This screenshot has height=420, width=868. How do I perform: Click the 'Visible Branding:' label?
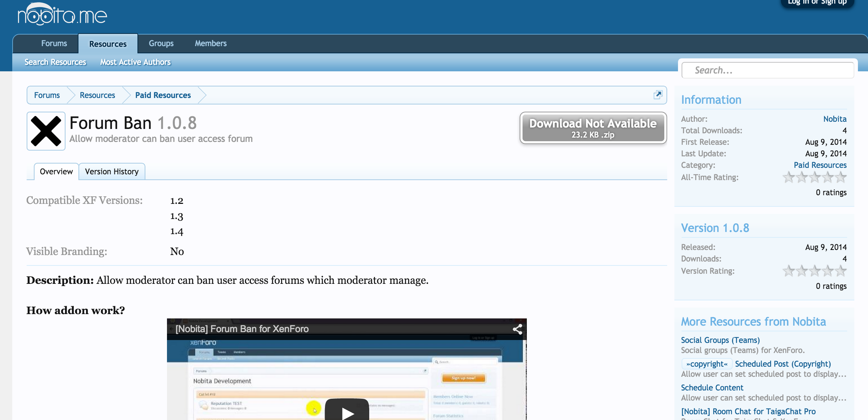click(67, 251)
